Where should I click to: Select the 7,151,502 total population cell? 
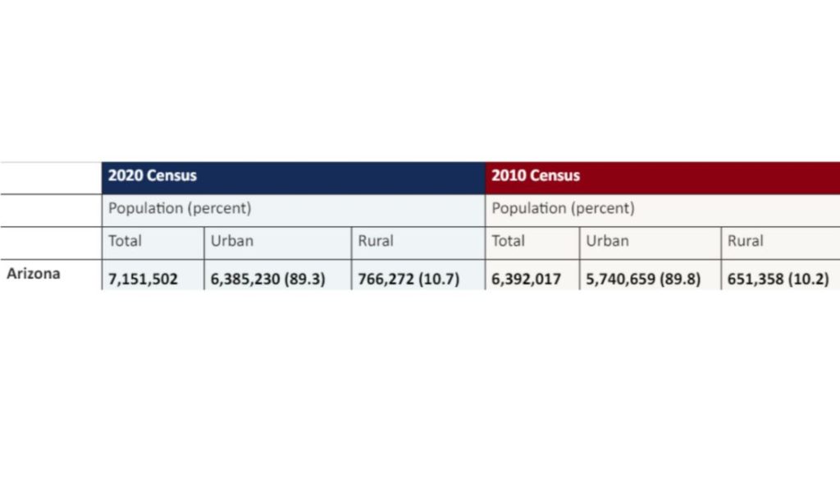pyautogui.click(x=143, y=279)
